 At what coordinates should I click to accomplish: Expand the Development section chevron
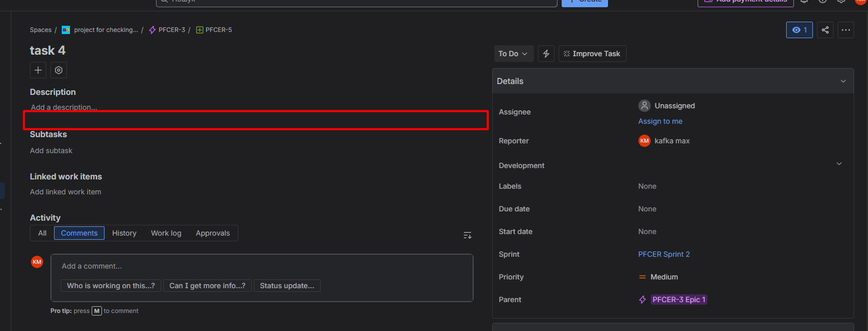(839, 164)
